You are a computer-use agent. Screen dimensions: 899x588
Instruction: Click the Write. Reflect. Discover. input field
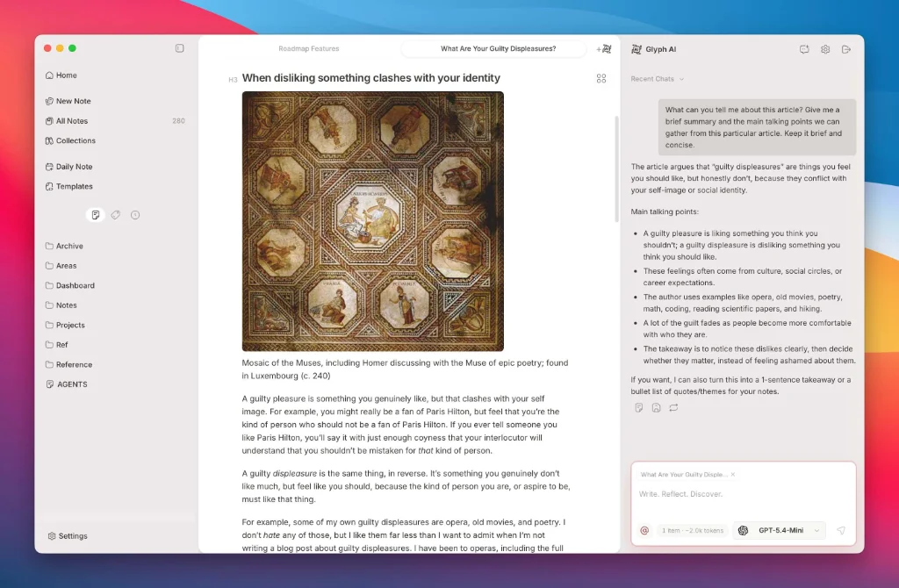point(742,494)
